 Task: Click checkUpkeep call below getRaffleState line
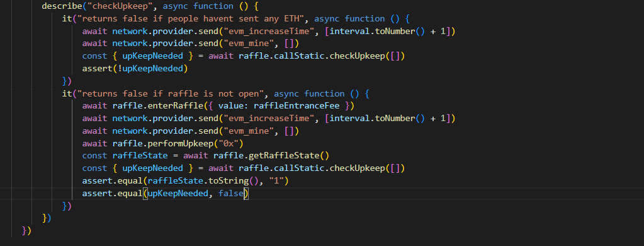[x=358, y=168]
